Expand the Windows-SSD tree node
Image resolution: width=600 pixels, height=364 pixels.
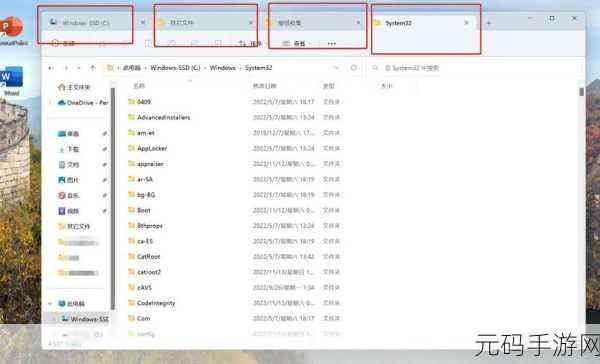[x=54, y=319]
